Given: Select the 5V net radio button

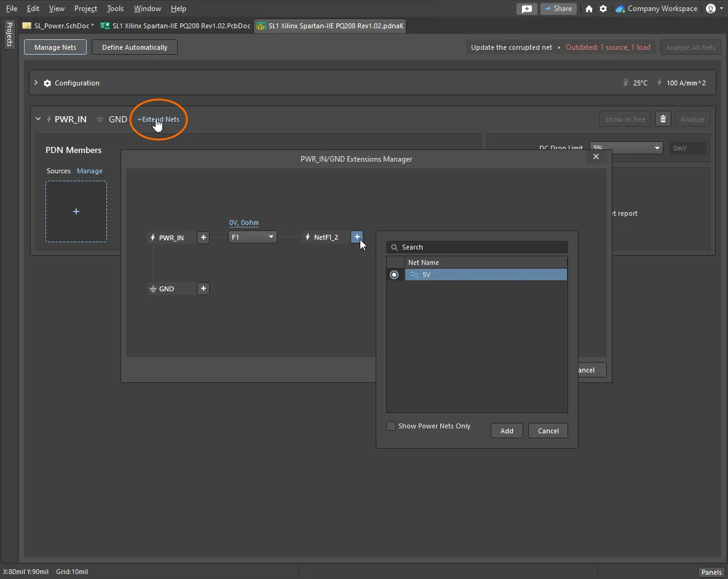Looking at the screenshot, I should pyautogui.click(x=394, y=275).
